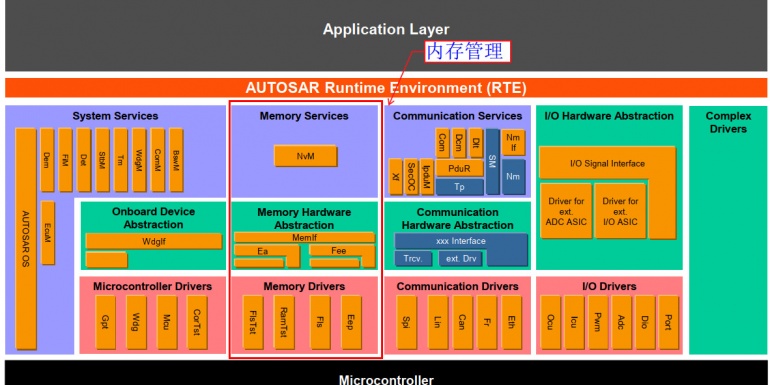Select Driver for ext. ADC ASIC block
This screenshot has width=770, height=385.
(x=566, y=211)
